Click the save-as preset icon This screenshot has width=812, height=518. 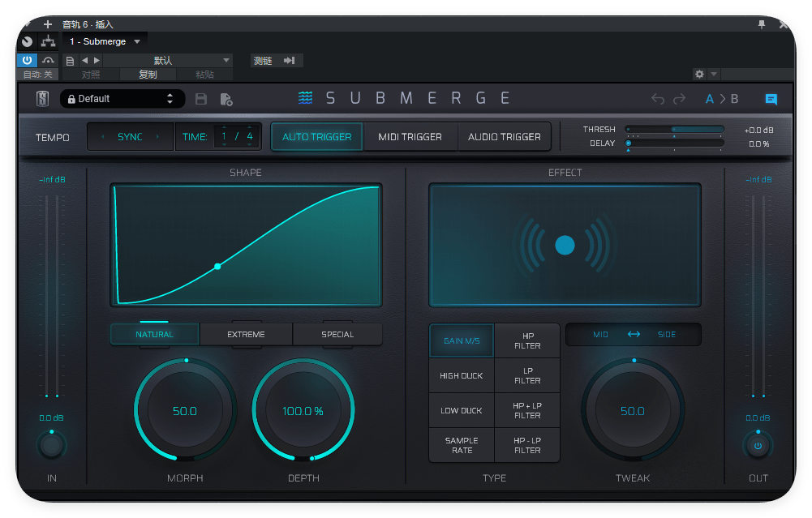point(226,100)
